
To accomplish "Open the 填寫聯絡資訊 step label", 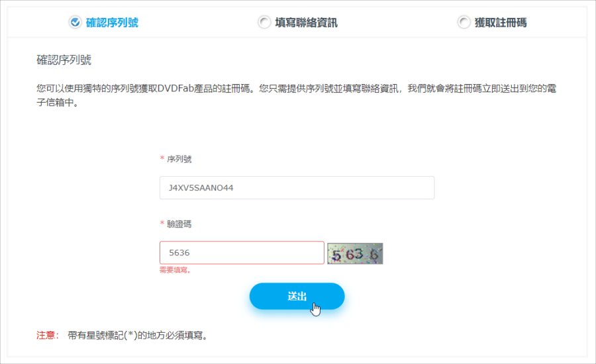I will tap(307, 23).
